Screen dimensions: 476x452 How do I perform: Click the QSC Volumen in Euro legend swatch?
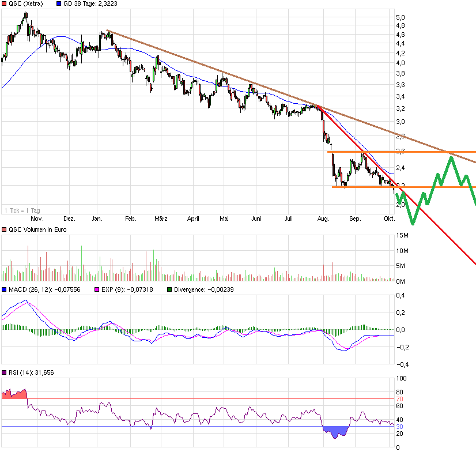coord(4,229)
